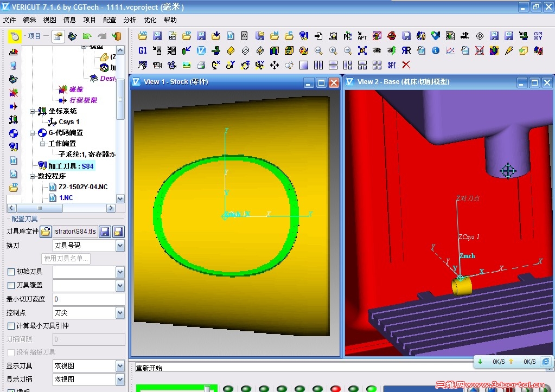The image size is (555, 392).
Task: Open the 优化 menu
Action: click(150, 20)
